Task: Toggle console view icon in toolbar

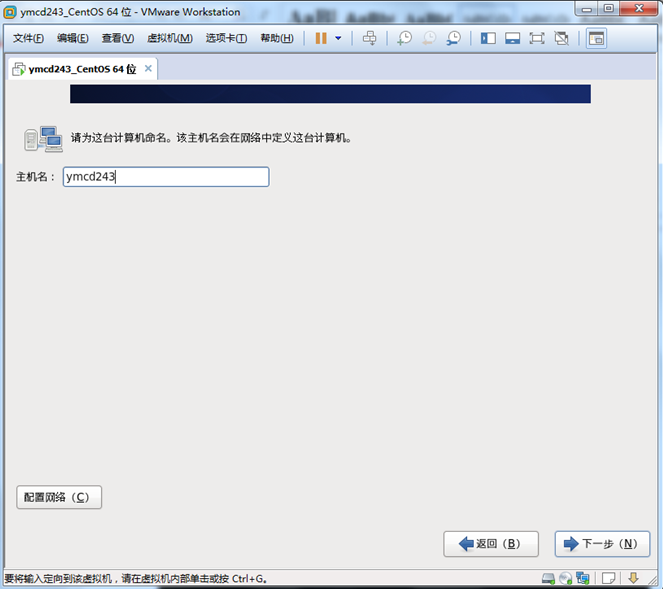Action: pos(596,38)
